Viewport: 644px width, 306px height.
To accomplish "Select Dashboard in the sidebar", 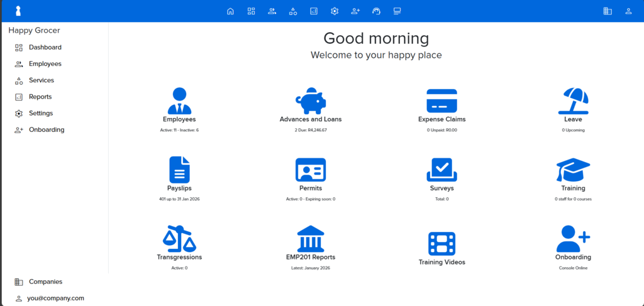I will pos(45,48).
